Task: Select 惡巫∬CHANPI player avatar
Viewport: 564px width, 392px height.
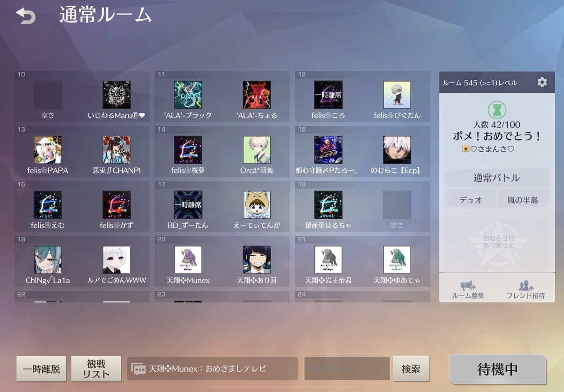Action: pyautogui.click(x=117, y=150)
